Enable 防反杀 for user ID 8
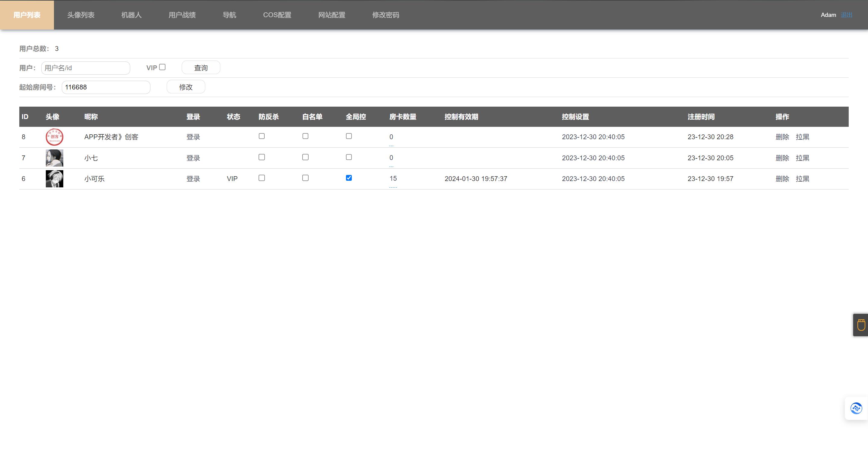This screenshot has width=868, height=466. (262, 136)
